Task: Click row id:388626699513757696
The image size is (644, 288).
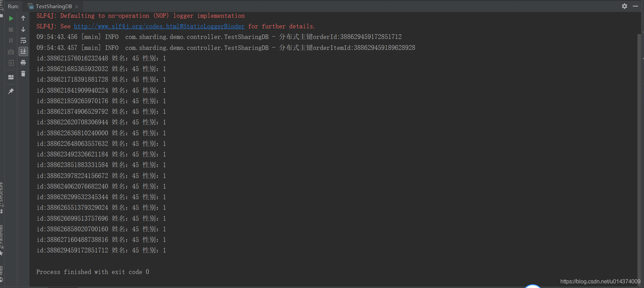Action: tap(101, 218)
